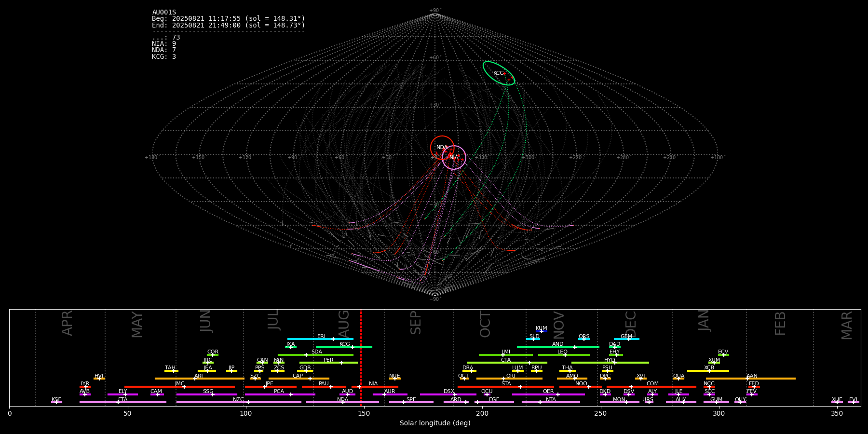Click the LEO green bar in the timeline

(564, 355)
